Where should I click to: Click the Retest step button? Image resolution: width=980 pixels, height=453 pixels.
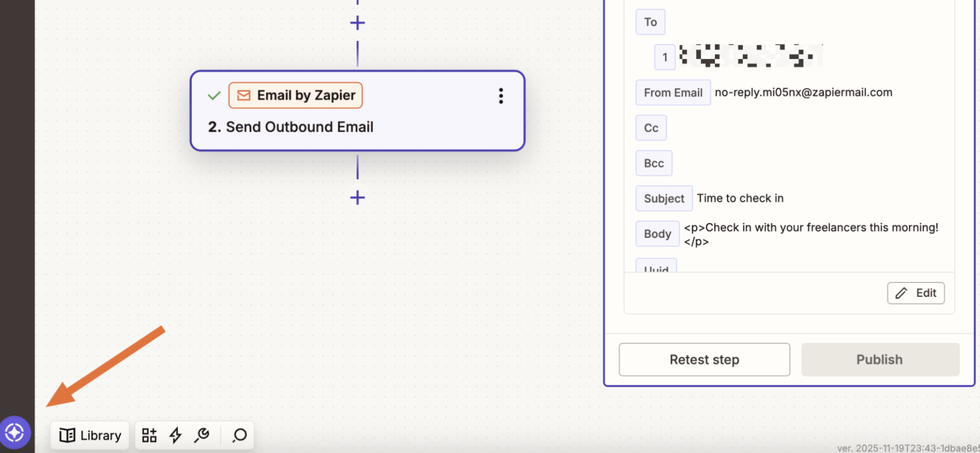[704, 359]
